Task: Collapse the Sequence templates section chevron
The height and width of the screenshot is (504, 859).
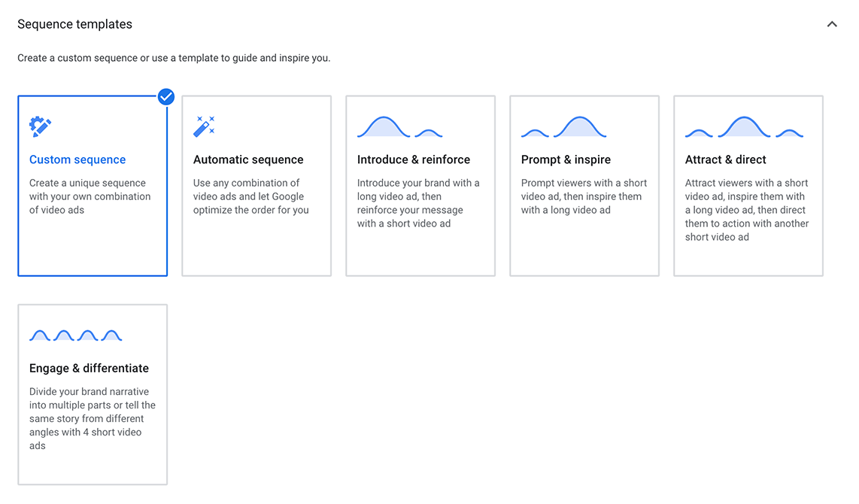Action: point(832,24)
